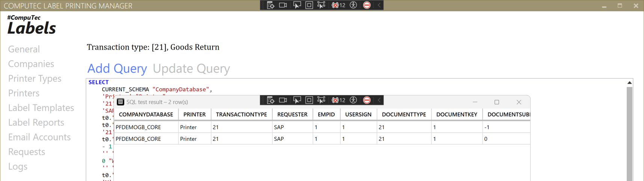644x181 pixels.
Task: Click red Hot Reload circle in SQL result toolbar
Action: click(x=367, y=100)
